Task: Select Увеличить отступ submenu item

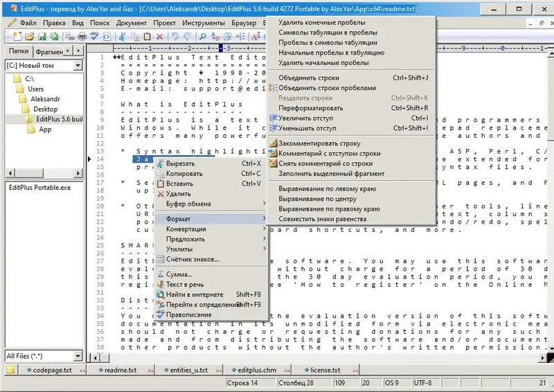Action: click(351, 118)
